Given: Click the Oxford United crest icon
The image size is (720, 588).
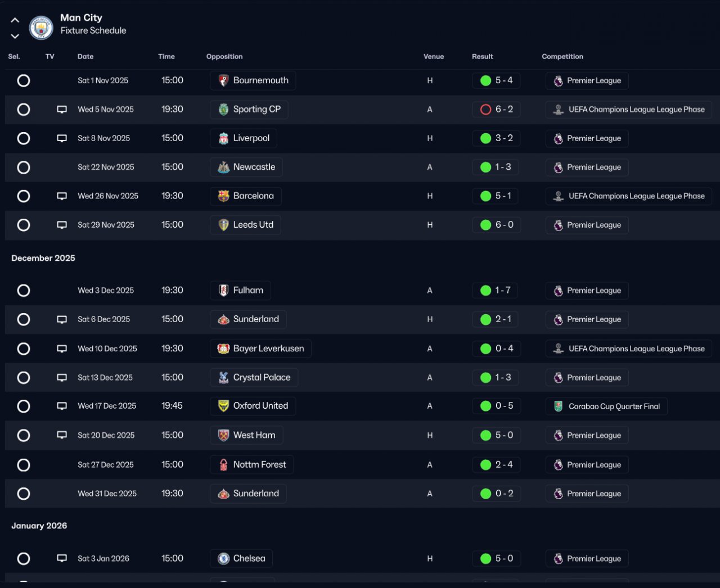Looking at the screenshot, I should [x=223, y=406].
